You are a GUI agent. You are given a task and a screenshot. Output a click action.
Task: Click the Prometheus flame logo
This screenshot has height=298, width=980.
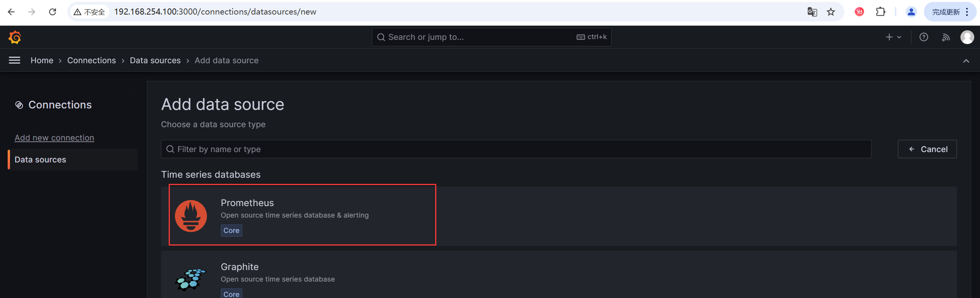tap(191, 216)
